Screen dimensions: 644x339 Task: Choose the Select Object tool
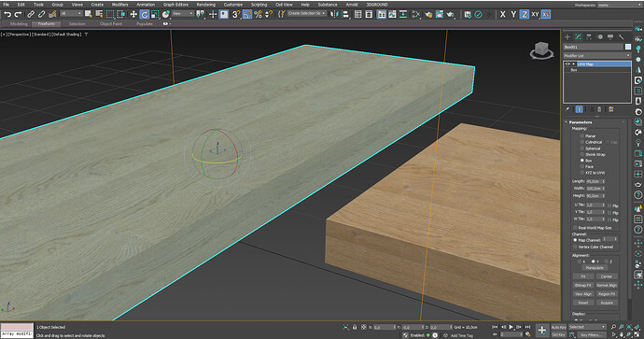pos(89,14)
